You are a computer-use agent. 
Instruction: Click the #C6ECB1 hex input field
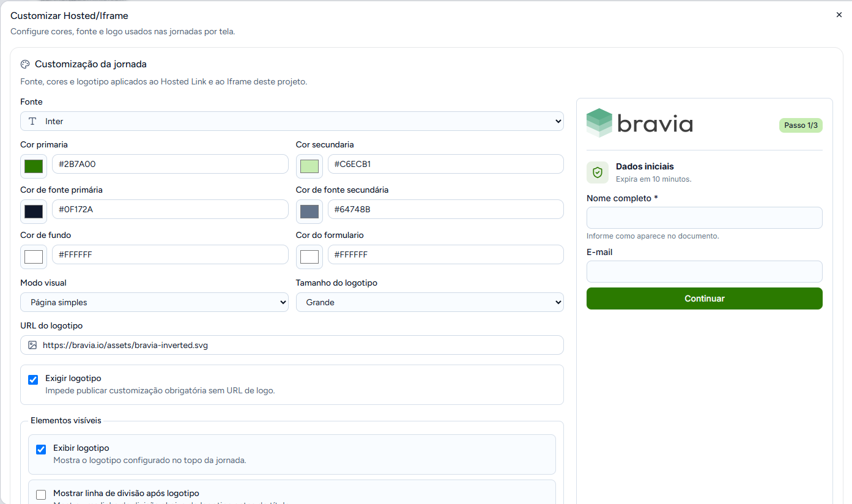(x=446, y=164)
